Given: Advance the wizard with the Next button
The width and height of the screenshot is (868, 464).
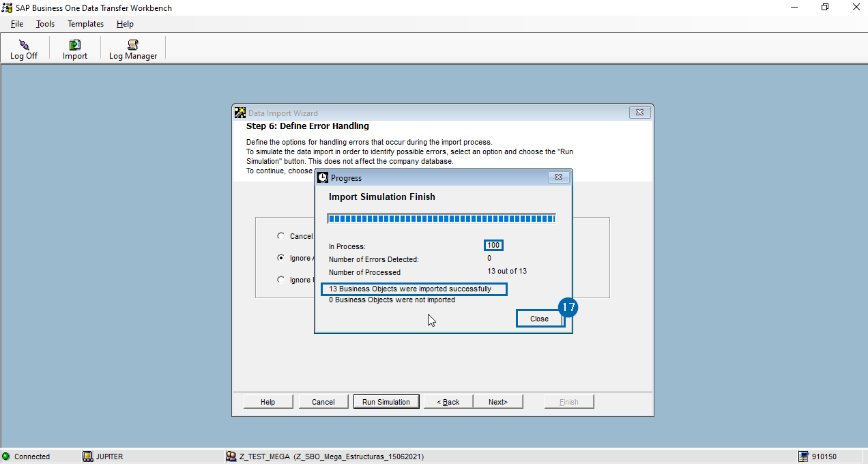Looking at the screenshot, I should click(x=498, y=402).
